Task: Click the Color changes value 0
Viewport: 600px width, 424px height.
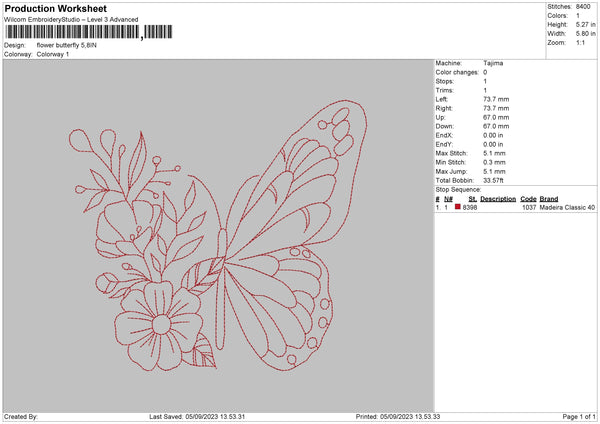Action: click(485, 72)
